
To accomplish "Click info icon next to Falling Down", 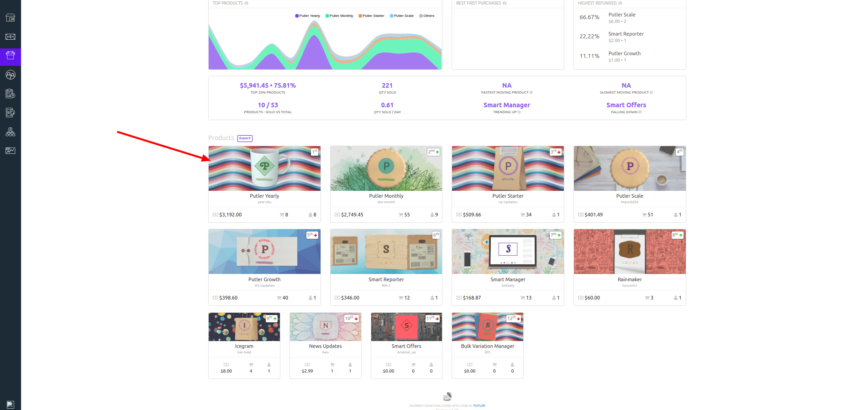I will tap(640, 112).
